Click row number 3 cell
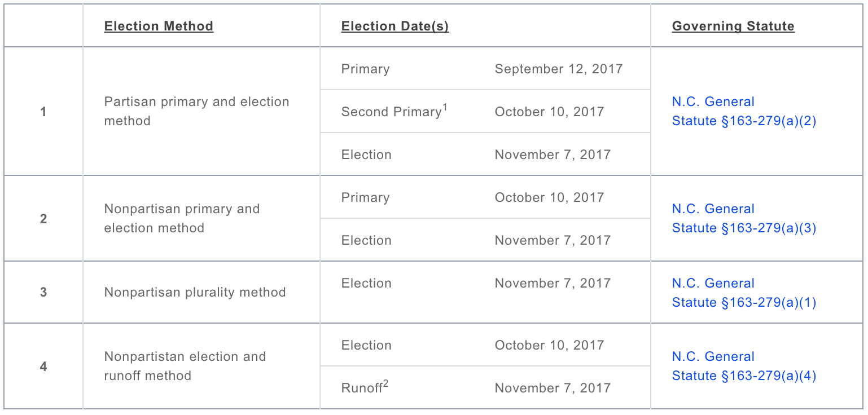Image resolution: width=868 pixels, height=415 pixels. [43, 293]
